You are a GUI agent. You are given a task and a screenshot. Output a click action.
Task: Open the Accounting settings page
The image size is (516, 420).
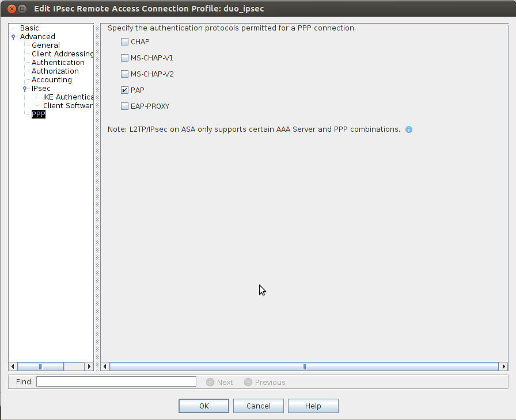coord(51,79)
